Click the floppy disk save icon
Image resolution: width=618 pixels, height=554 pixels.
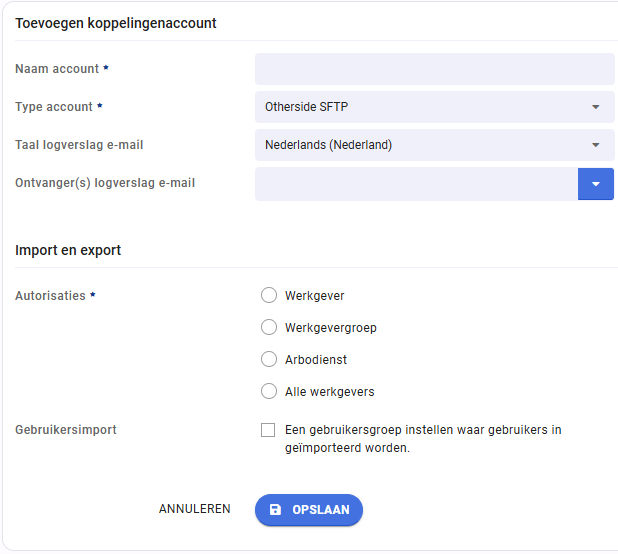(x=275, y=509)
